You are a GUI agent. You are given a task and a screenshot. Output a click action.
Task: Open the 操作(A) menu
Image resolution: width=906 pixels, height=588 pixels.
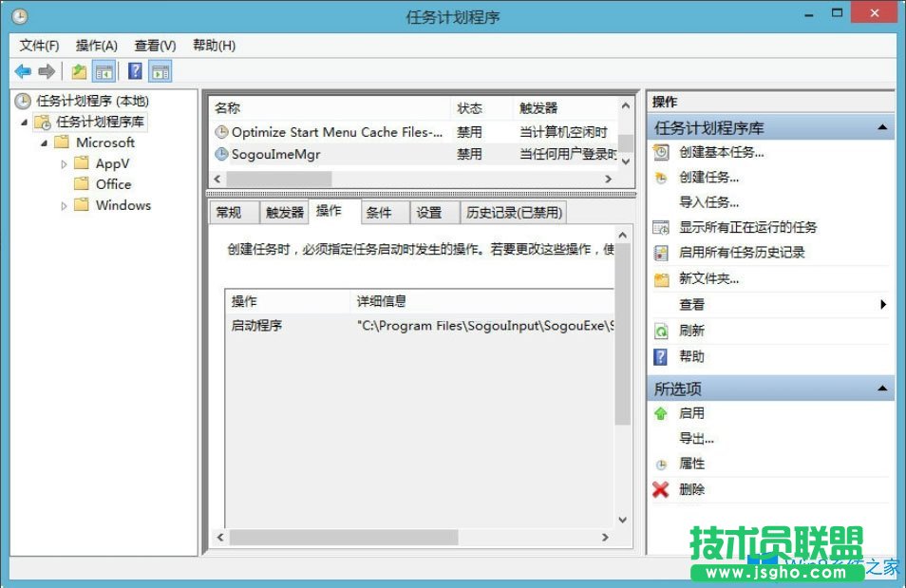(x=96, y=45)
